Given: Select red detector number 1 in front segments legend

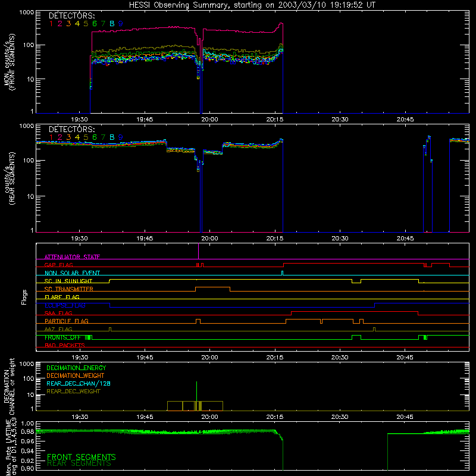Looking at the screenshot, I should (x=51, y=24).
